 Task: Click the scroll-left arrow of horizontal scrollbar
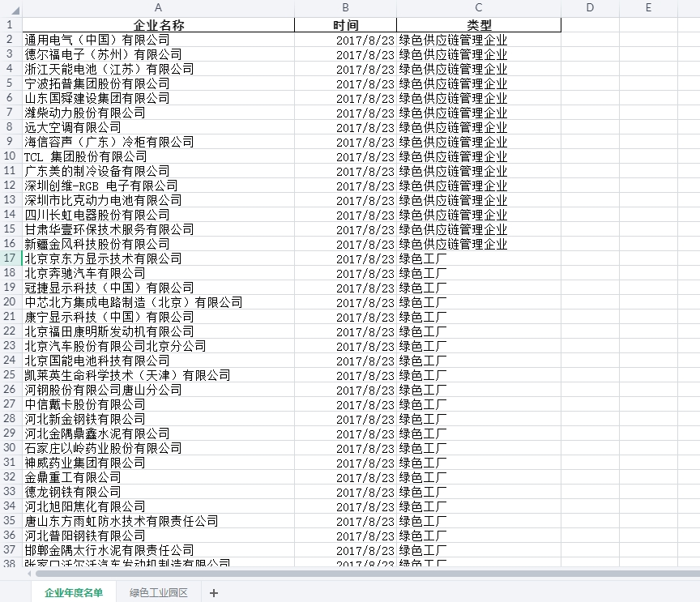(29, 574)
